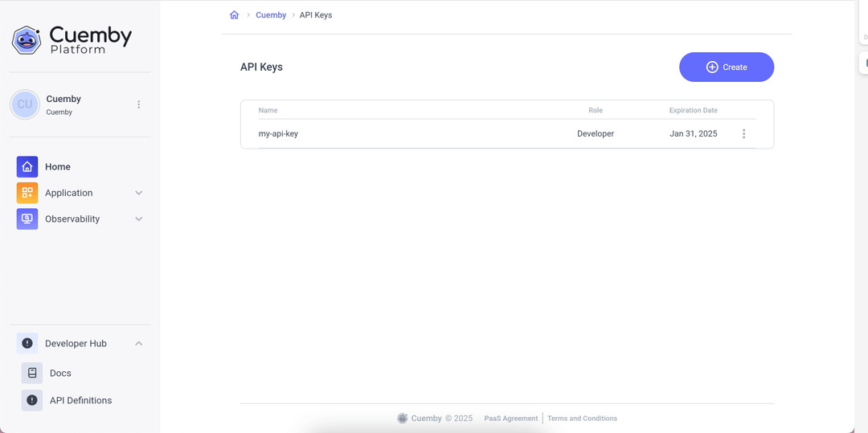Screen dimensions: 868x433
Task: Click the API Keys page heading
Action: point(261,67)
